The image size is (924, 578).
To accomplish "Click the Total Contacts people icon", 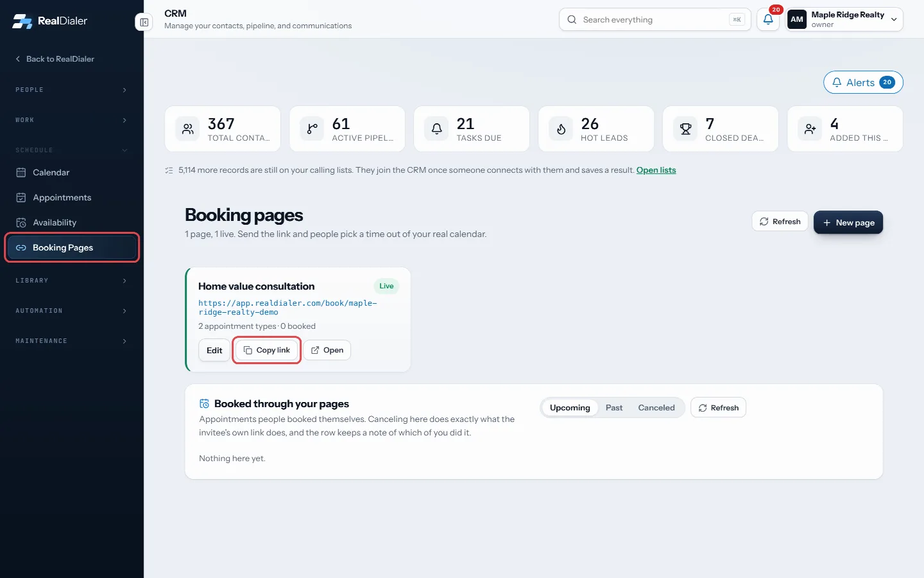I will tap(187, 129).
